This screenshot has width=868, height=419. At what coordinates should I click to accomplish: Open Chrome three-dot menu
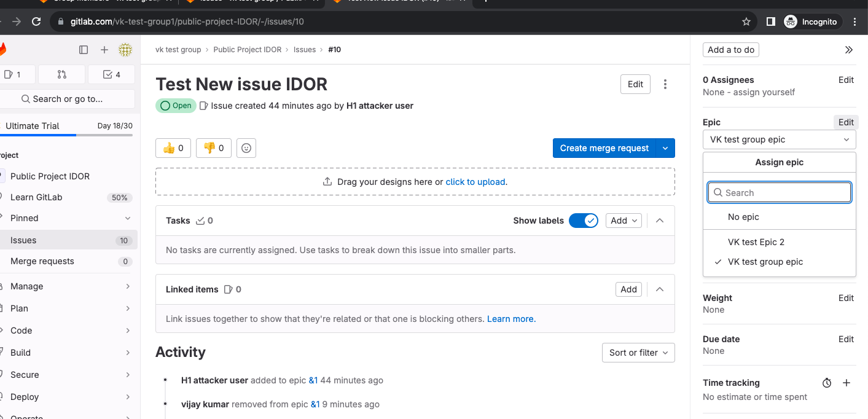[854, 22]
